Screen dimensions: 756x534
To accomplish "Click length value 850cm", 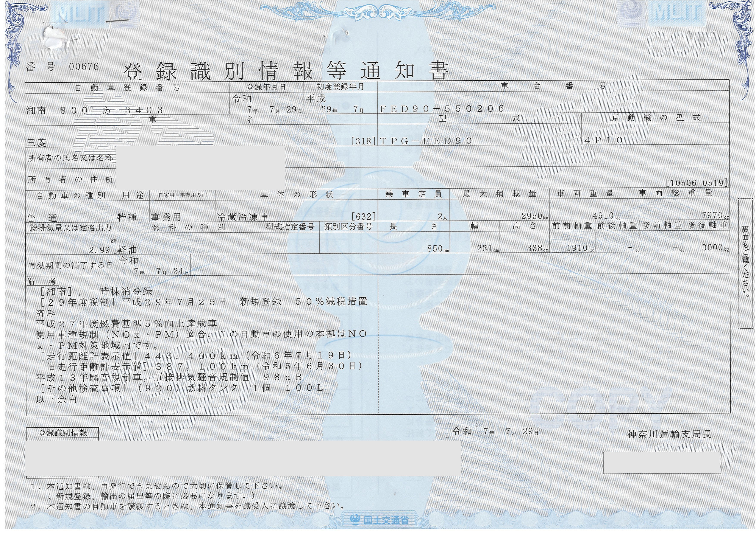I will 438,248.
